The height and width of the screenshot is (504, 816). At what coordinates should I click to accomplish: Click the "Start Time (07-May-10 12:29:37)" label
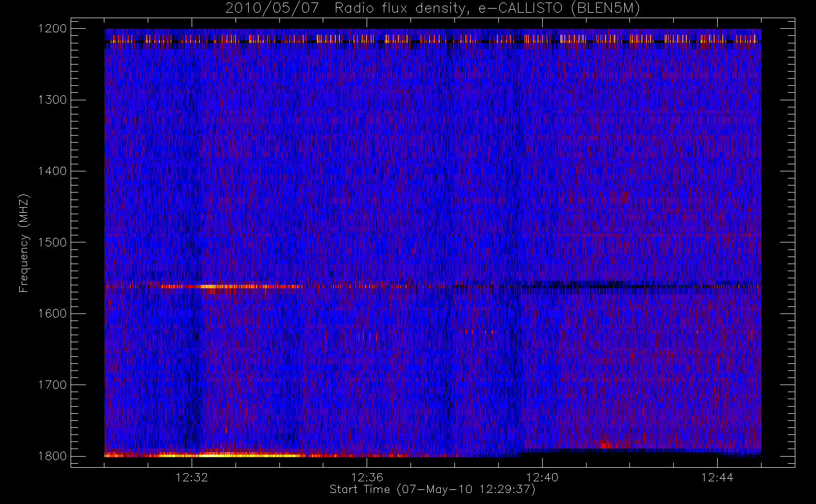(432, 489)
